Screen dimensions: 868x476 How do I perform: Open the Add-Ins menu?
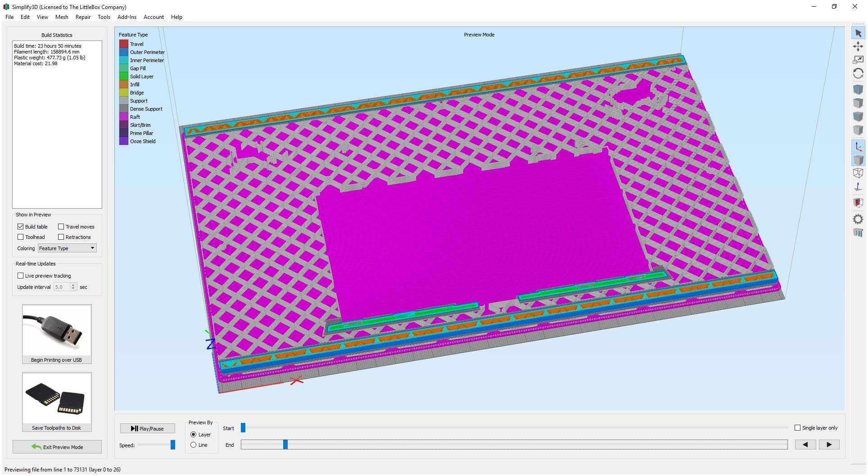point(127,17)
